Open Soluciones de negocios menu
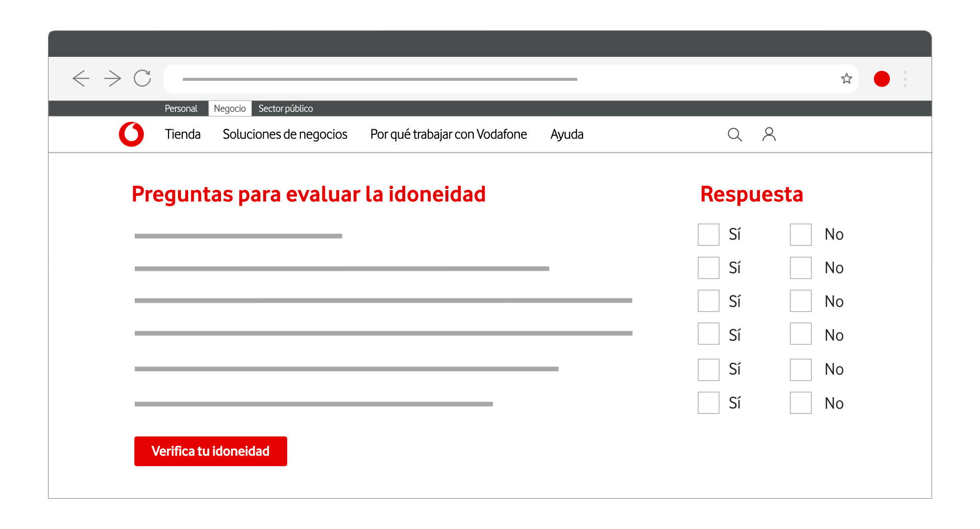The height and width of the screenshot is (529, 980). 285,134
